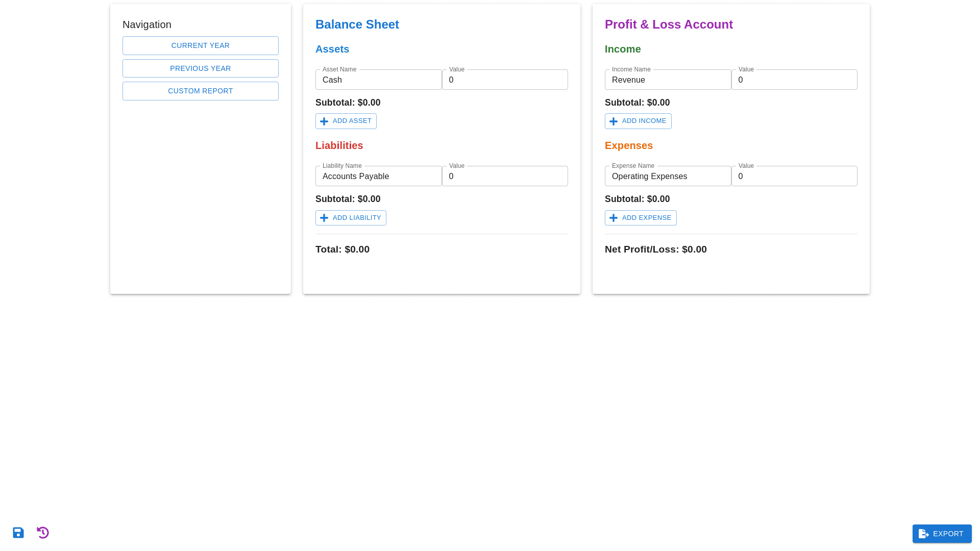Click the plus icon on ADD LIABILITY
This screenshot has width=980, height=551.
324,218
